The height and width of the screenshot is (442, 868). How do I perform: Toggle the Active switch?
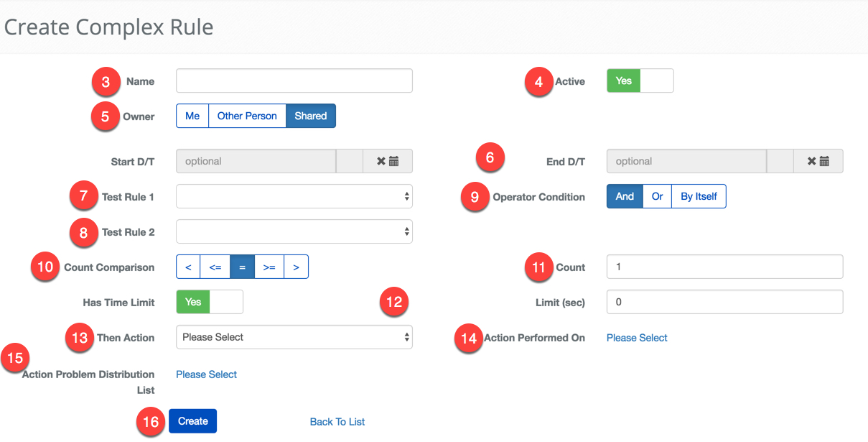point(640,81)
